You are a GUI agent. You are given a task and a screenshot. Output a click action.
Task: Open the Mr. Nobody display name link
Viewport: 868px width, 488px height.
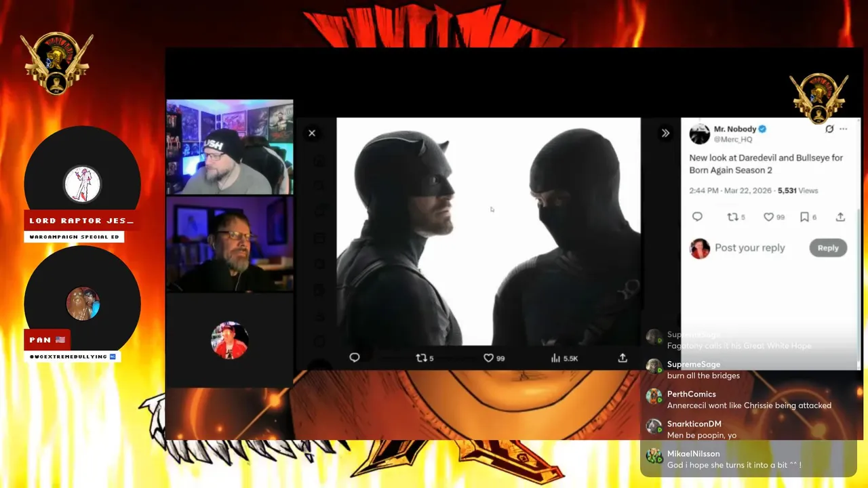pos(735,129)
